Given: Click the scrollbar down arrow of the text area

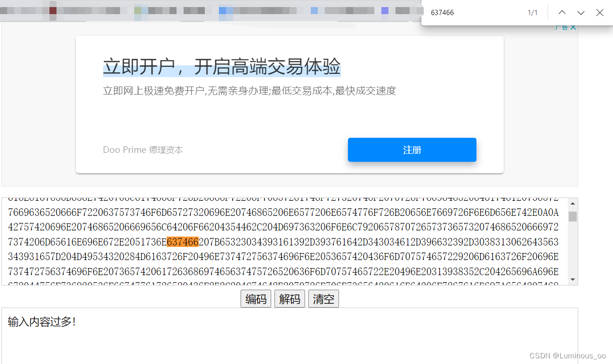Looking at the screenshot, I should 573,278.
